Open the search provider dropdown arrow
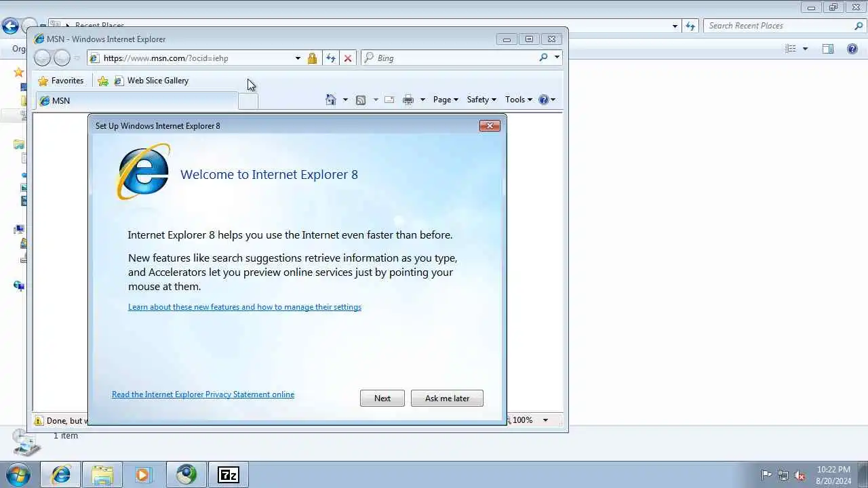The width and height of the screenshot is (868, 488). pos(557,58)
